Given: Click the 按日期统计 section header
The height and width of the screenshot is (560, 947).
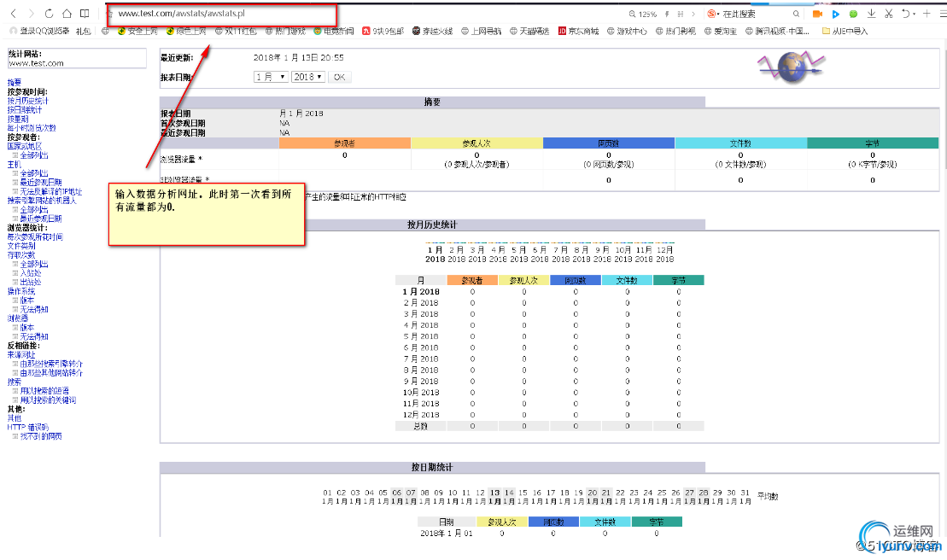Looking at the screenshot, I should tap(432, 467).
